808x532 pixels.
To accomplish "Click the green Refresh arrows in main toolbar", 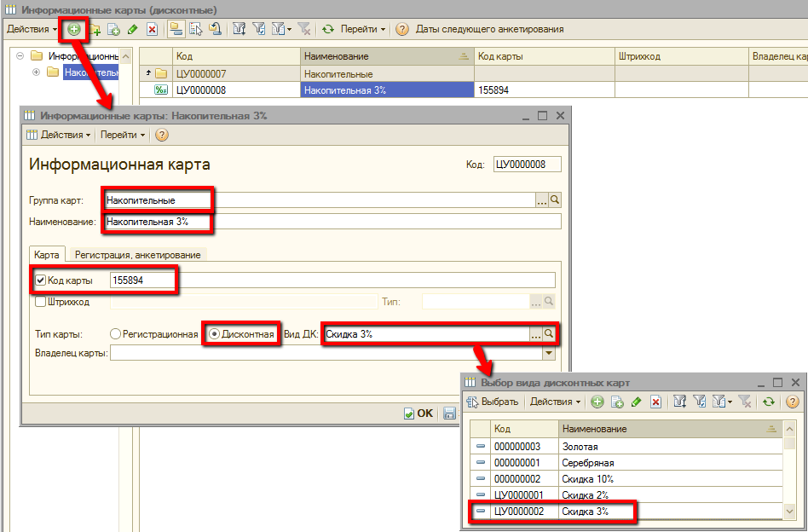I will 328,29.
